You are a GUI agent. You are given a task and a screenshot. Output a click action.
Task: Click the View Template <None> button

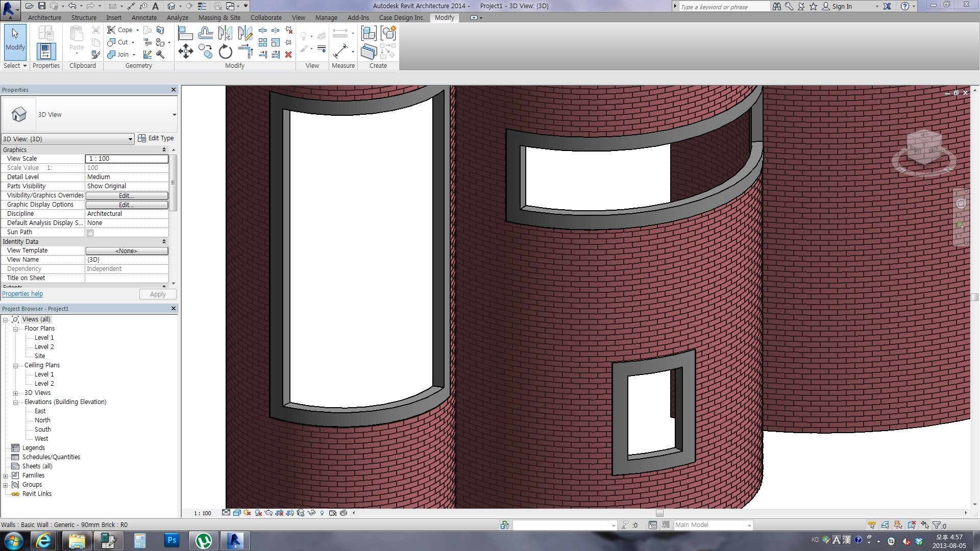pos(127,251)
